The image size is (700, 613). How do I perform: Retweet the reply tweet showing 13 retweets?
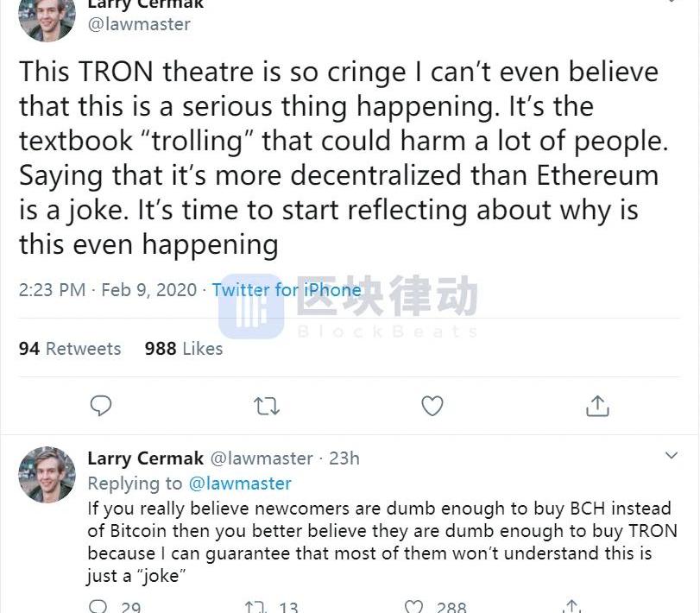pos(255,606)
